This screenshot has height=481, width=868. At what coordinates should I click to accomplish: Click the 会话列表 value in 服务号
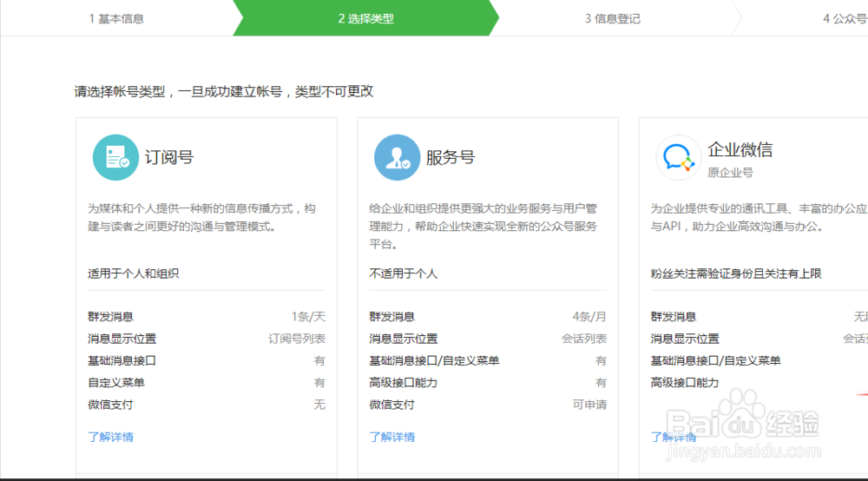click(x=584, y=339)
